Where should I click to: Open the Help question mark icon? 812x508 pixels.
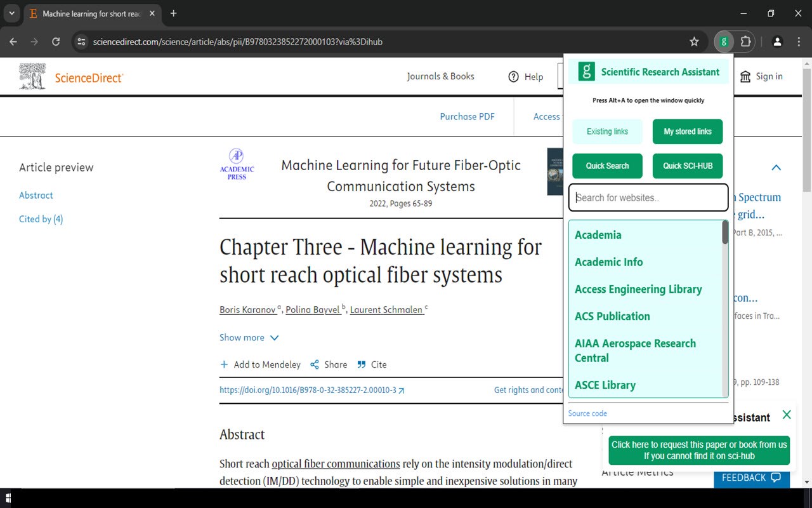514,77
